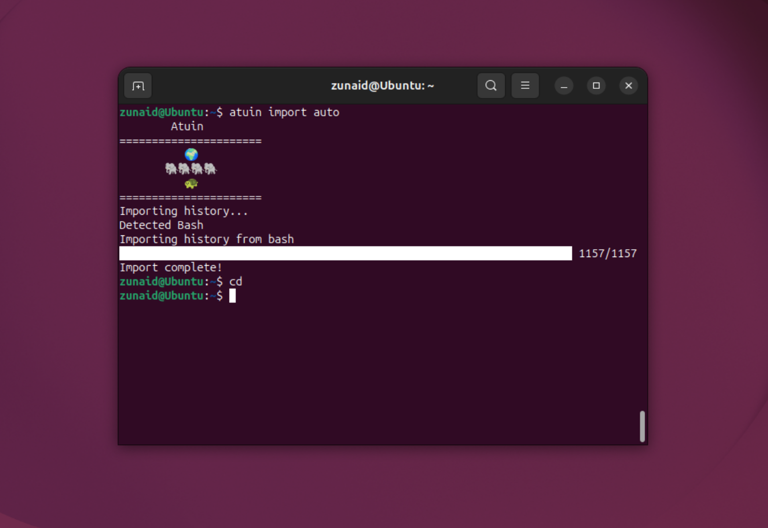Screen dimensions: 768x528
Task: Click the 'cd' command text
Action: tap(236, 282)
